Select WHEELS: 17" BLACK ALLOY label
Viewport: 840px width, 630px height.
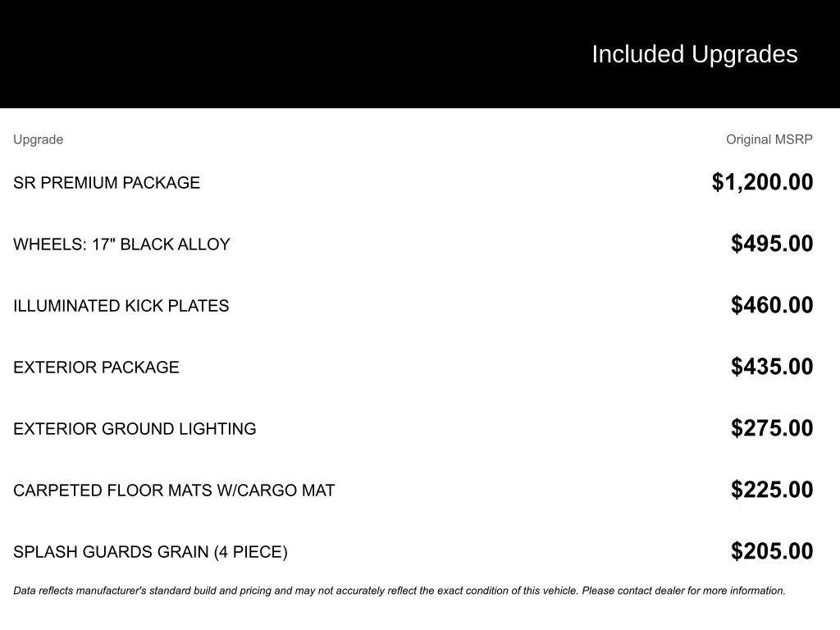(x=121, y=244)
